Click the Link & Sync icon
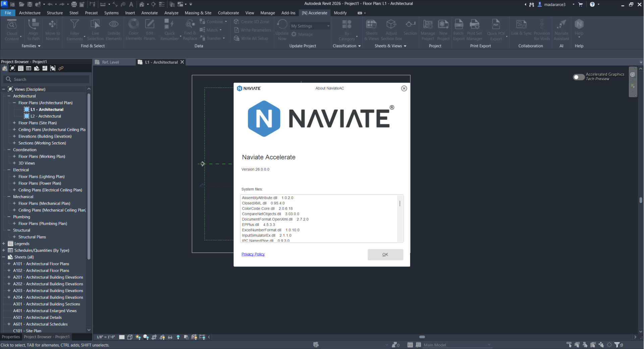 pyautogui.click(x=521, y=24)
